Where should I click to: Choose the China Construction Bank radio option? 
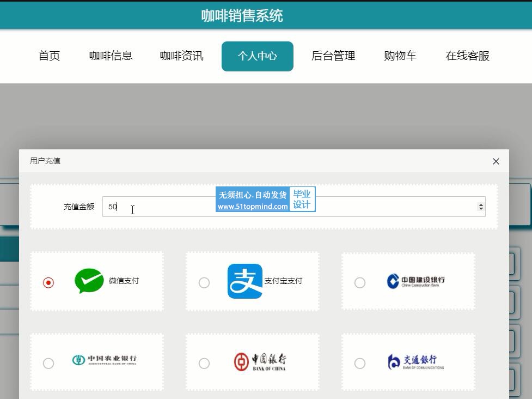(x=360, y=282)
